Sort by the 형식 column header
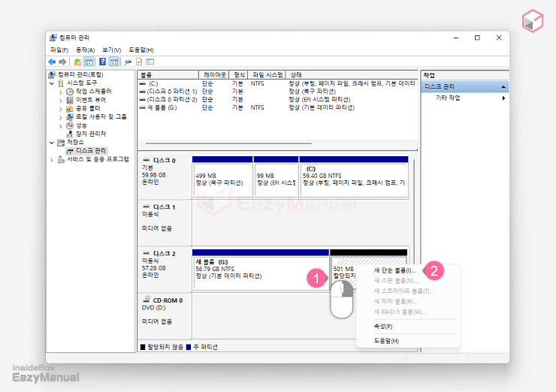 239,75
